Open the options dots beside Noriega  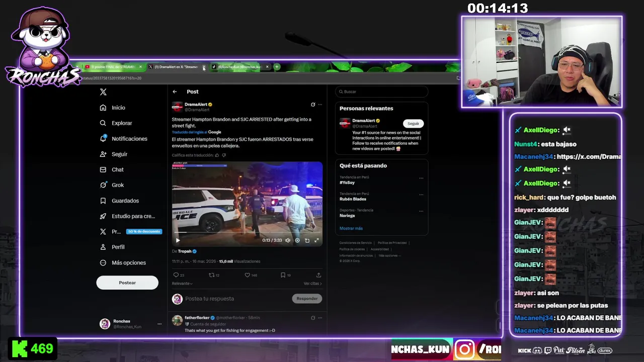(x=421, y=211)
